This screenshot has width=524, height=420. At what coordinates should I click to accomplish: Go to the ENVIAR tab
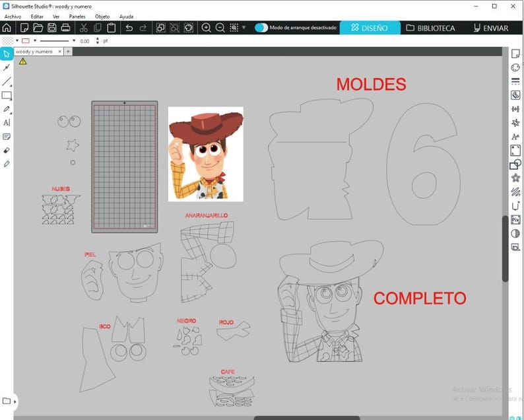[x=491, y=28]
